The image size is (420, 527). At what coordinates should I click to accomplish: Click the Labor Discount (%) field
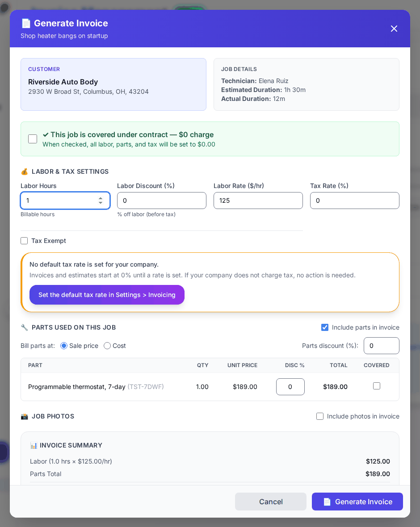(x=162, y=201)
